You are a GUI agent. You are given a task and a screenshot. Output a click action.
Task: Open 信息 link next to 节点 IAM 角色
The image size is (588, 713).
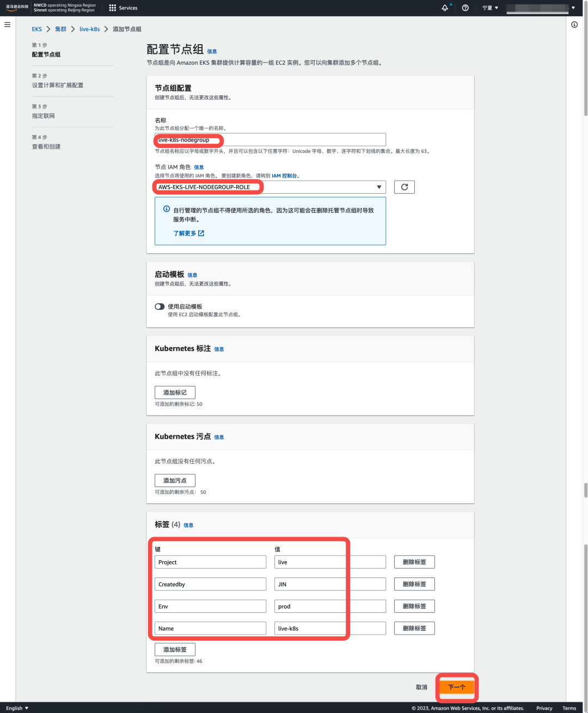click(199, 167)
